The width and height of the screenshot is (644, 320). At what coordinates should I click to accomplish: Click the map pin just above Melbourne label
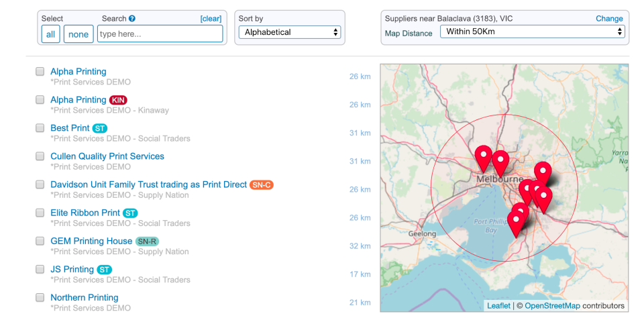pyautogui.click(x=500, y=164)
